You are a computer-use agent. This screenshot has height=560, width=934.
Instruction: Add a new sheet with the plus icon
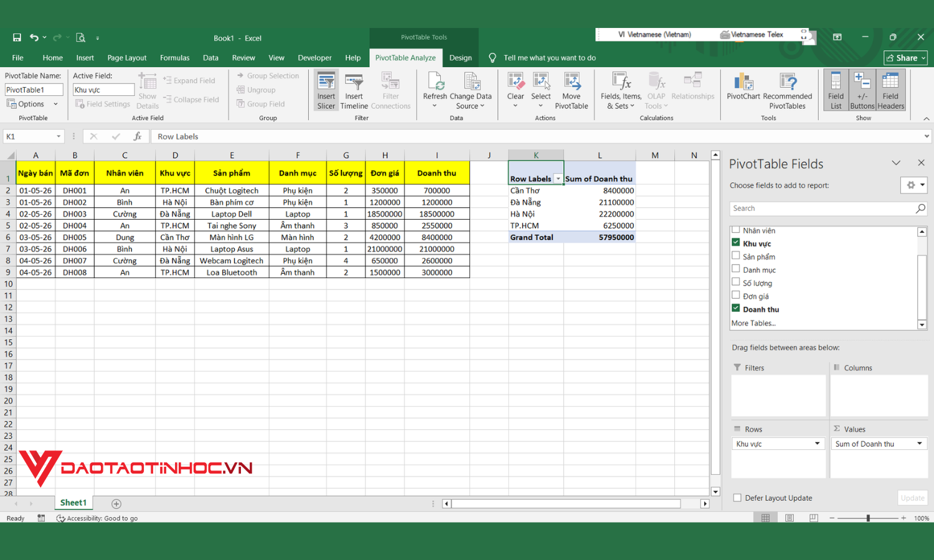pos(116,504)
